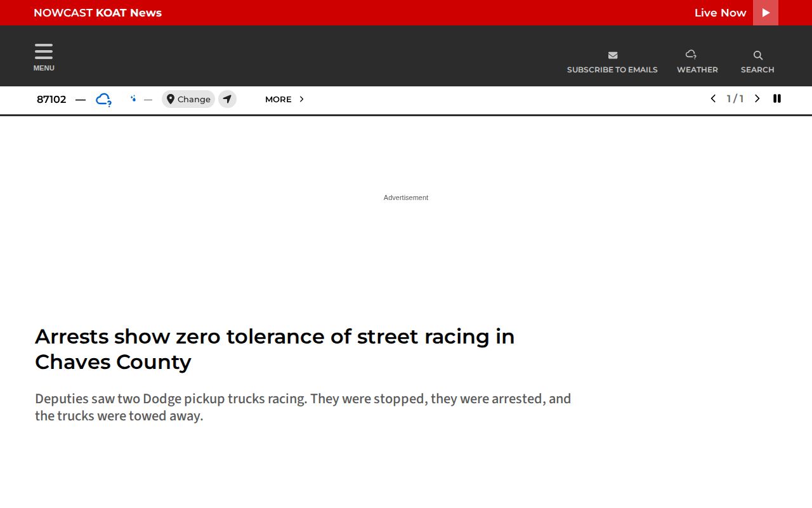Image resolution: width=812 pixels, height=508 pixels.
Task: Click the precipitation raindrop icon
Action: pyautogui.click(x=133, y=98)
